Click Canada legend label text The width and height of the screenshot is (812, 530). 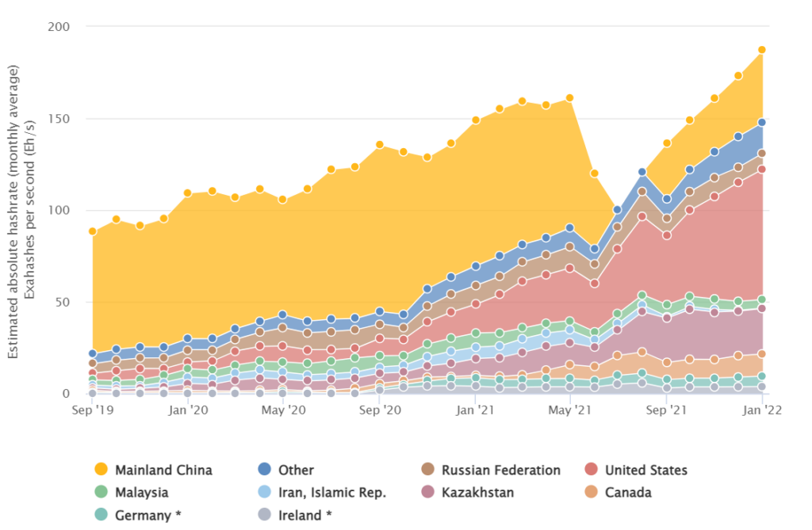(x=628, y=492)
